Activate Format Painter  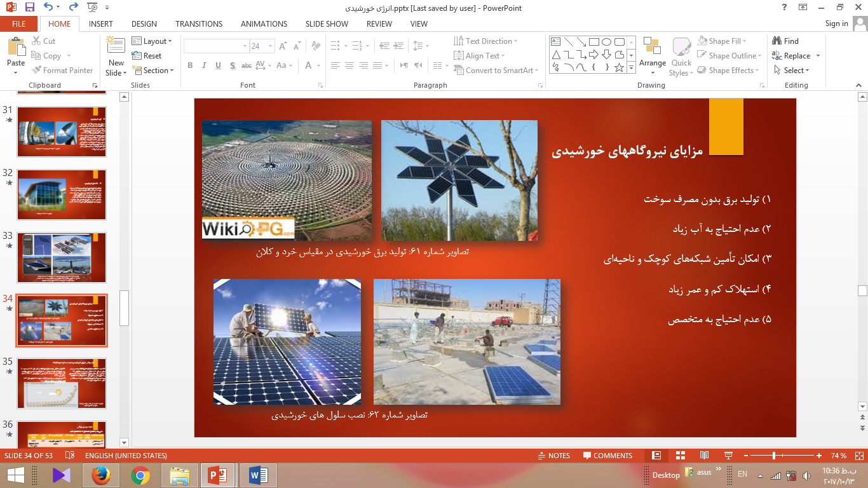click(x=62, y=71)
